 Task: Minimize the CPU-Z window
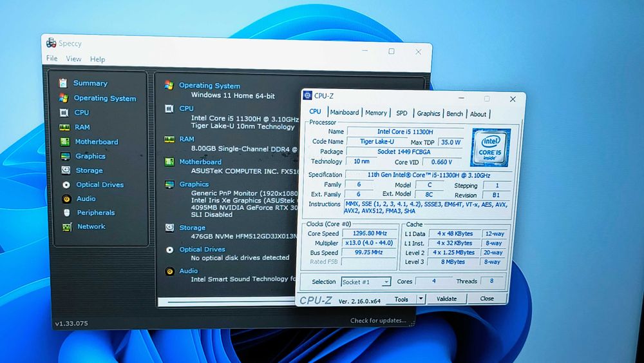(x=462, y=98)
